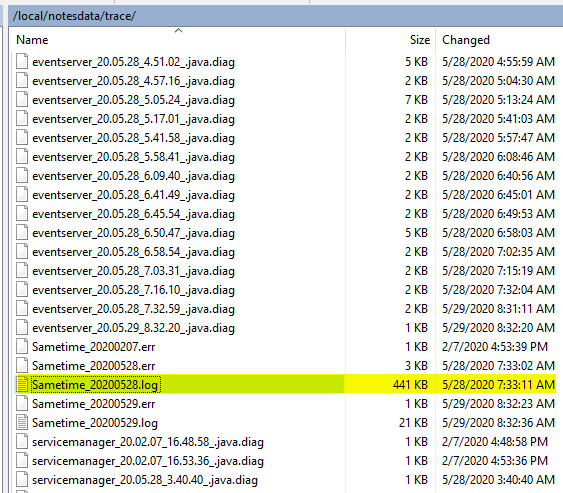The width and height of the screenshot is (563, 493).
Task: Select servicemanager_20.05.28_3.40.40_.java.diag file name
Action: (x=145, y=480)
